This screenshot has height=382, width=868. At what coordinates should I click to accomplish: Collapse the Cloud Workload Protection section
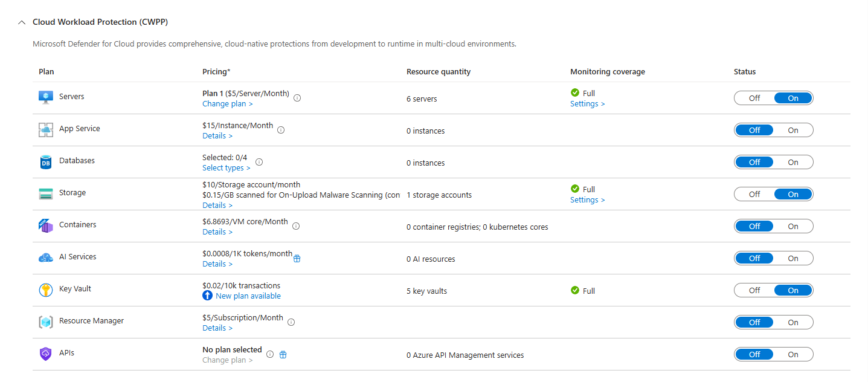point(22,22)
